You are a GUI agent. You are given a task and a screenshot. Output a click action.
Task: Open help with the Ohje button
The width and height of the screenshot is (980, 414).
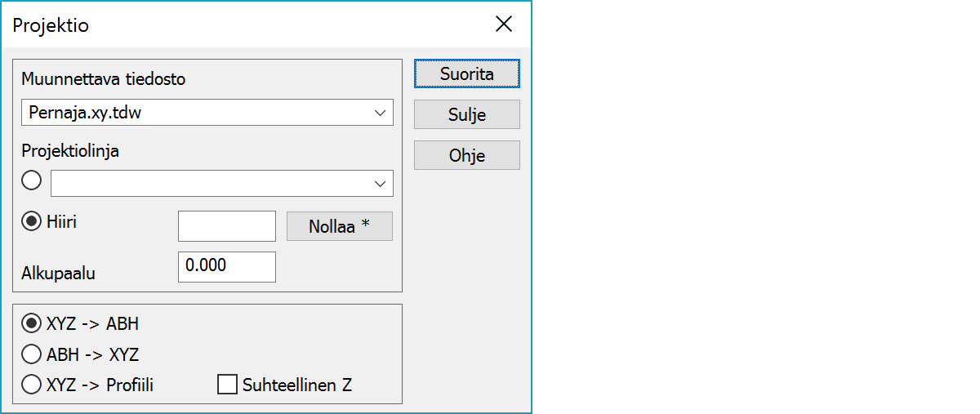click(466, 155)
